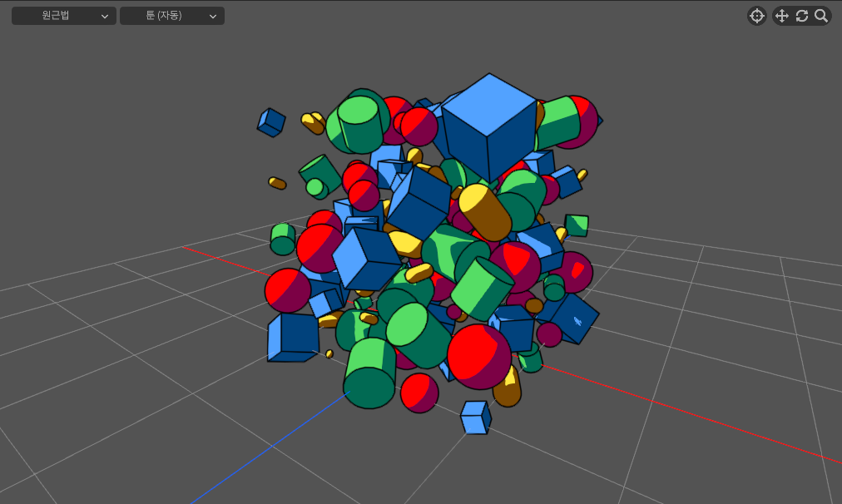Viewport: 842px width, 504px height.
Task: Click the isolated small blue cube at upper left
Action: tap(271, 122)
